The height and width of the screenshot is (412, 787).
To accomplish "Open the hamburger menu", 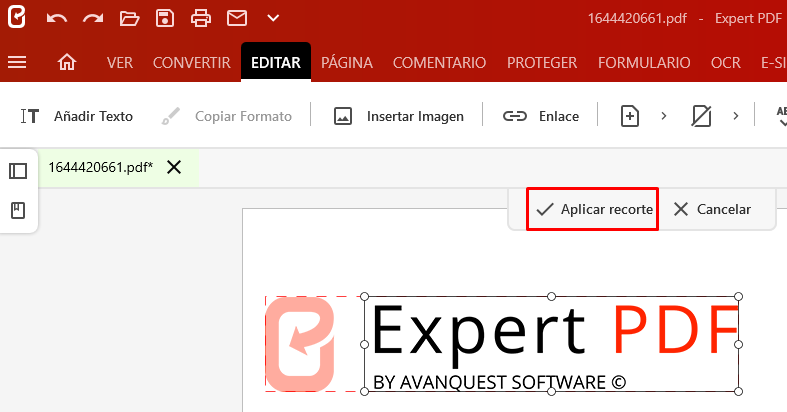I will pos(17,63).
